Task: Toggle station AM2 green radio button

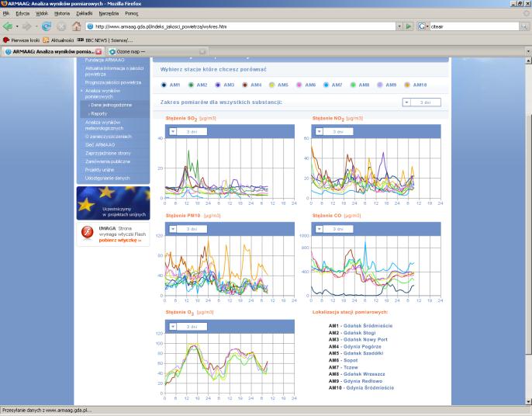Action: coord(191,85)
